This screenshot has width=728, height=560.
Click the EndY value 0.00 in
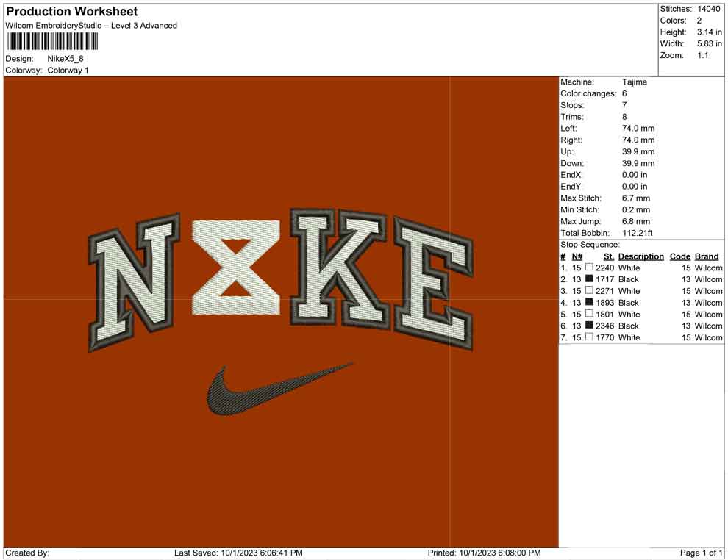635,187
